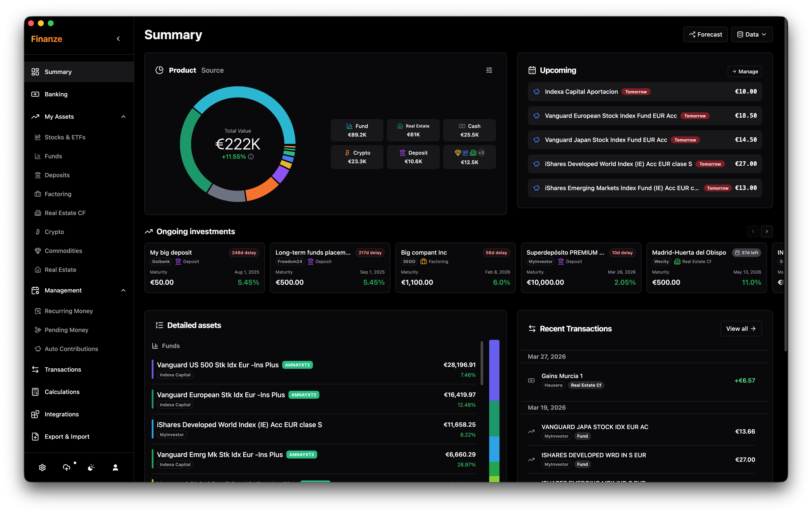Screen dimensions: 812x514
Task: Click the chart filter settings icon in Product card
Action: [489, 70]
